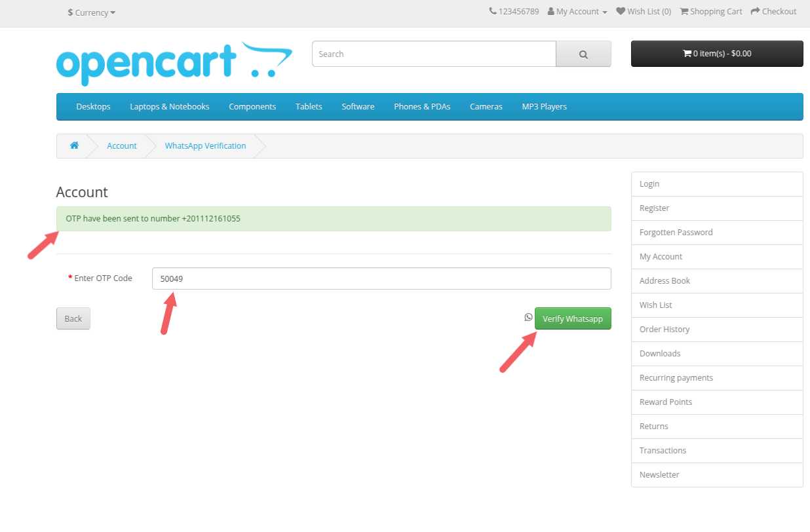Click Account breadcrumb link

122,145
